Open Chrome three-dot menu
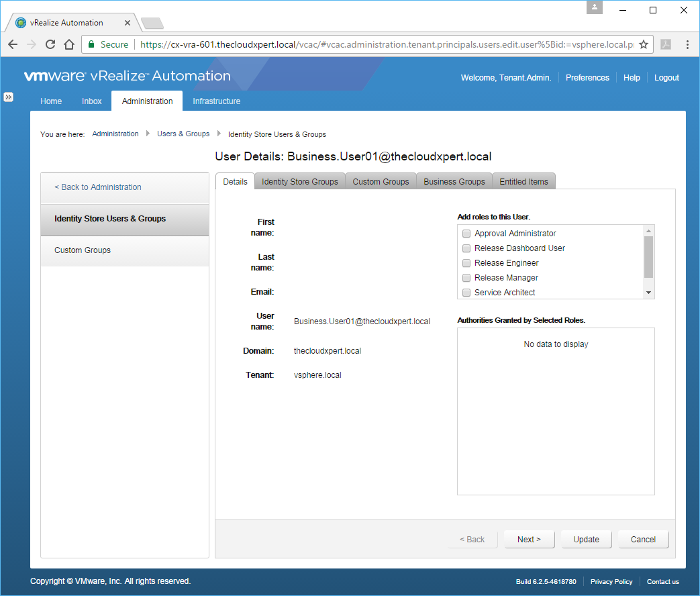 (687, 44)
